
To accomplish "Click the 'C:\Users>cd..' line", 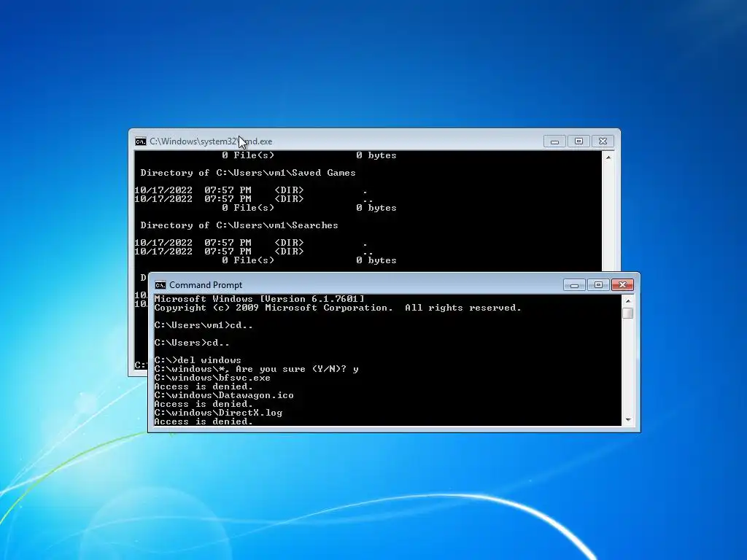I will (x=192, y=343).
